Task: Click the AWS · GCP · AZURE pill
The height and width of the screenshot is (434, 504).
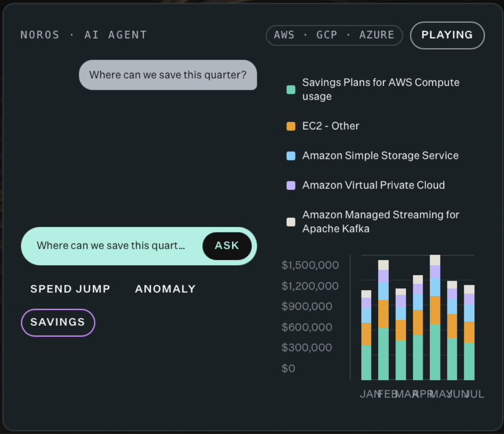Action: [x=334, y=35]
